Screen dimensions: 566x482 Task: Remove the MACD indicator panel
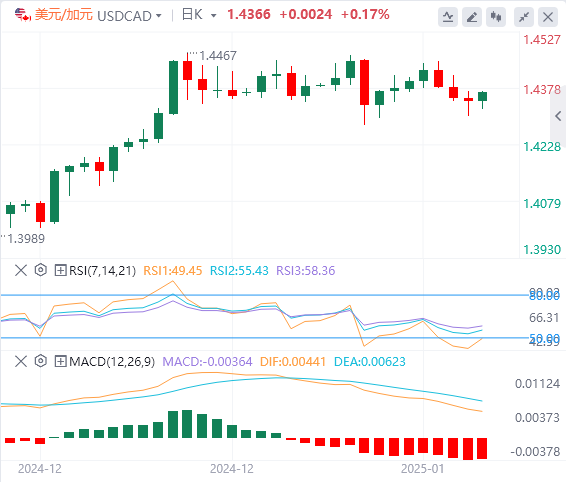pos(21,361)
